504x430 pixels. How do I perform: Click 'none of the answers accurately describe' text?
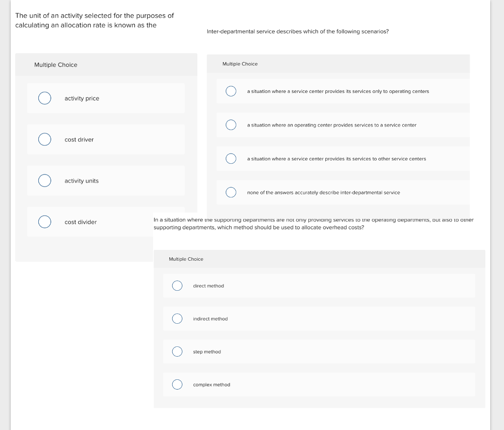tap(323, 192)
